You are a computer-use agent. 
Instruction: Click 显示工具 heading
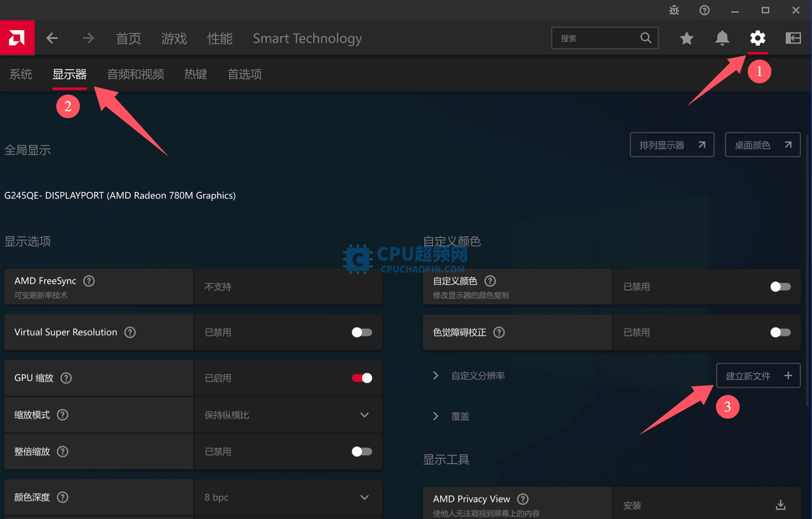click(x=446, y=460)
